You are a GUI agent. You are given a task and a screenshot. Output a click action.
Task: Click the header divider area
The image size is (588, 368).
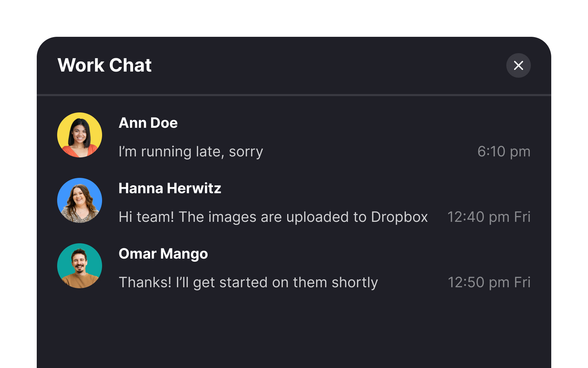click(294, 94)
